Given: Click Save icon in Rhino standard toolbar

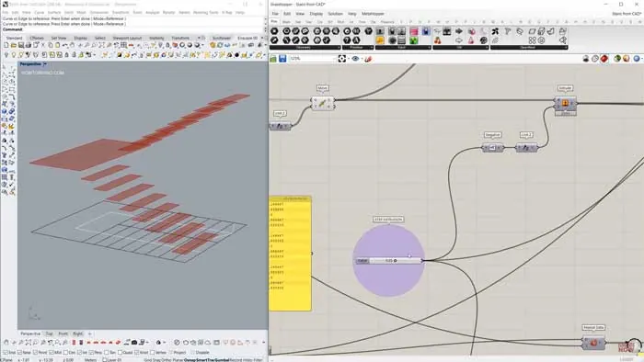Looking at the screenshot, I should [x=20, y=45].
